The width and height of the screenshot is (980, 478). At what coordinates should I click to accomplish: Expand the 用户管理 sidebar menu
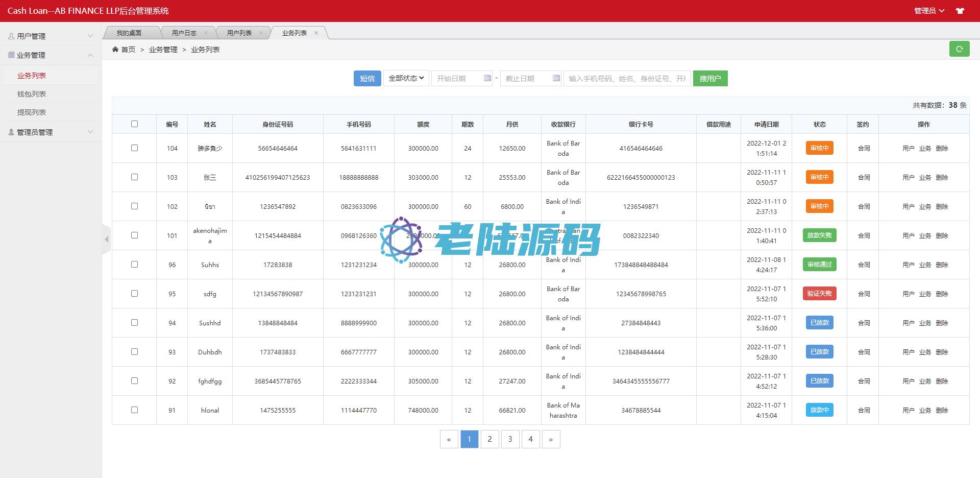50,36
